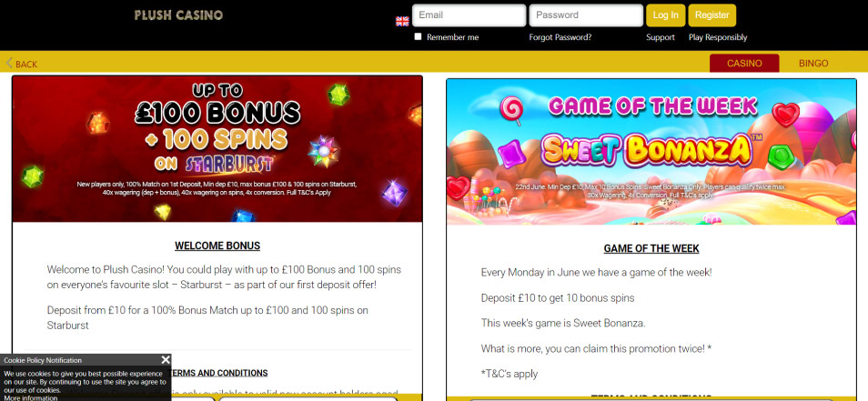The height and width of the screenshot is (401, 868).
Task: Switch to the Bingo tab
Action: (x=813, y=63)
